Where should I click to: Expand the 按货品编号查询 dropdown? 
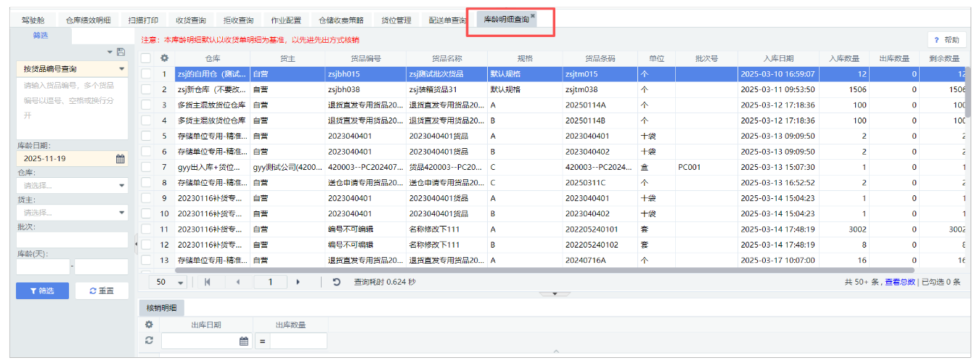pos(121,69)
